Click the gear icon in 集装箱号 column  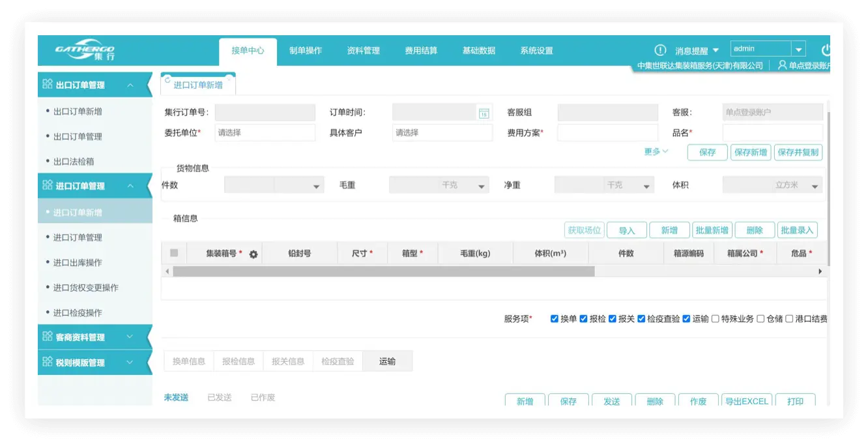click(x=253, y=254)
